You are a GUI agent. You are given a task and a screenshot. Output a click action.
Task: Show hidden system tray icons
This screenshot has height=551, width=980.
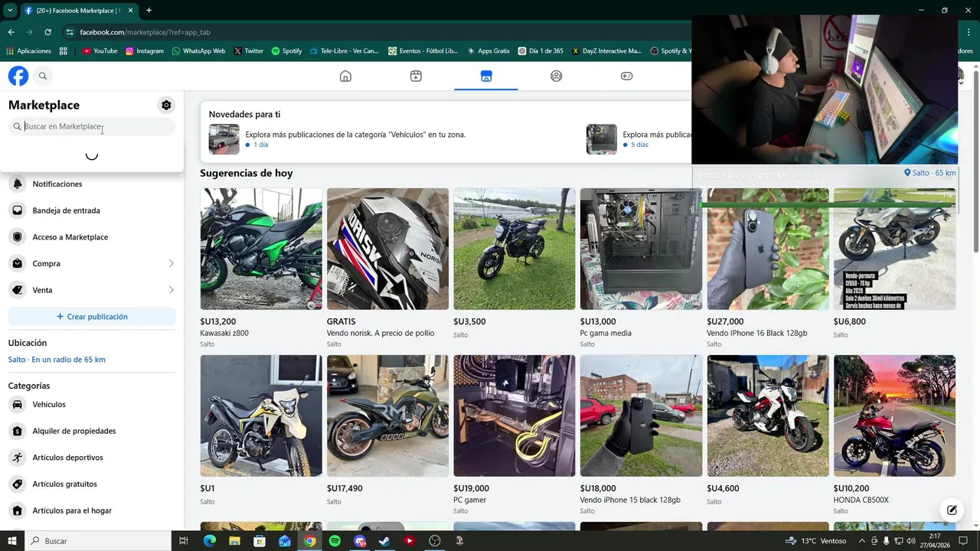(x=862, y=541)
